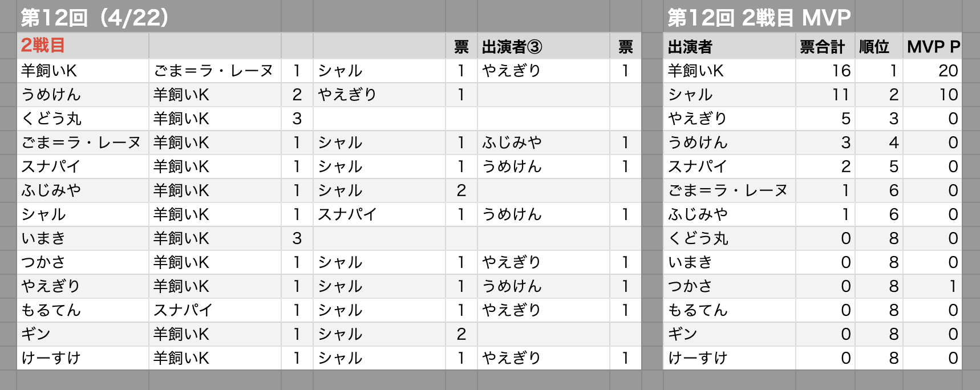Click the ギン name cell in left table

[83, 334]
